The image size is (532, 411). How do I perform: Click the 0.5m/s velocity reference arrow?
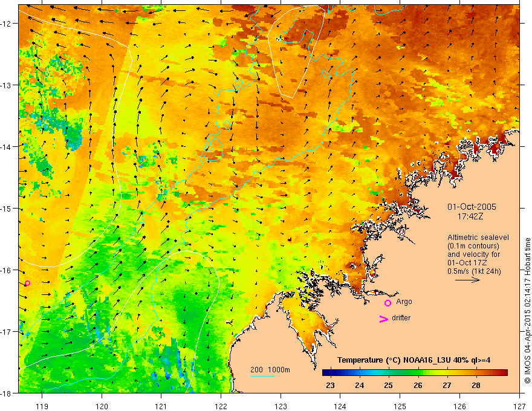(x=467, y=280)
